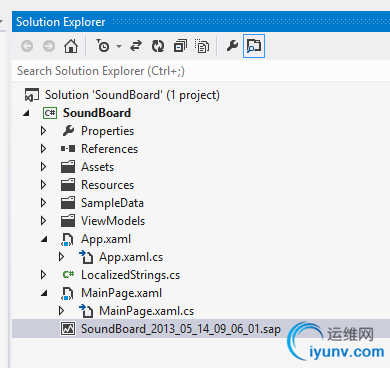Click Sync with Active Document icon
The image size is (390, 368).
click(136, 46)
